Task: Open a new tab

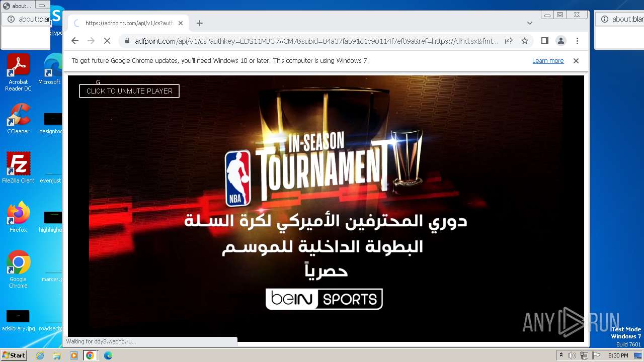Action: coord(200,23)
